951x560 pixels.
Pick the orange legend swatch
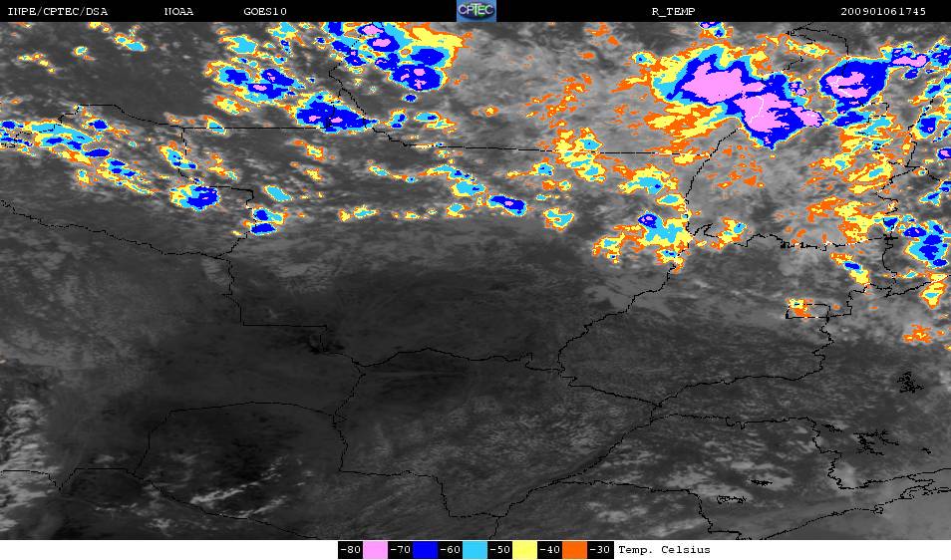point(574,550)
